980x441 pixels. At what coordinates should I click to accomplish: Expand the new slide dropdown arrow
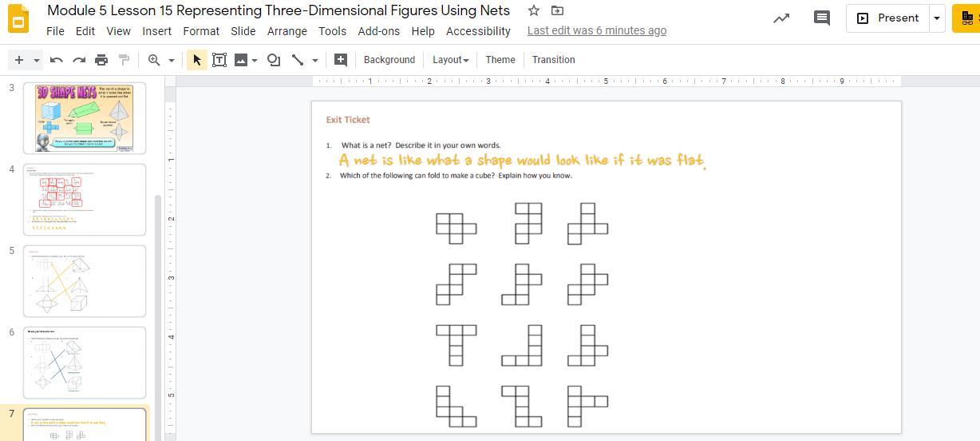pos(36,61)
